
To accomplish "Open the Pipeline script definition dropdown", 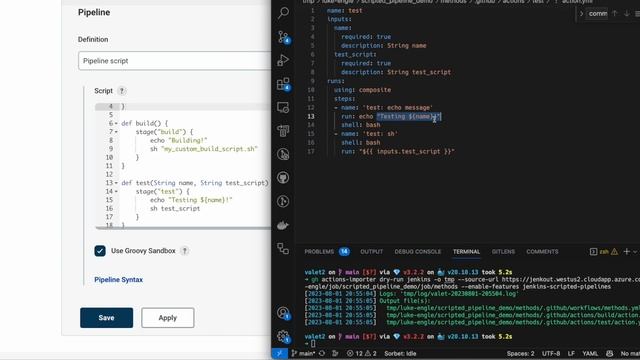I will (x=175, y=61).
